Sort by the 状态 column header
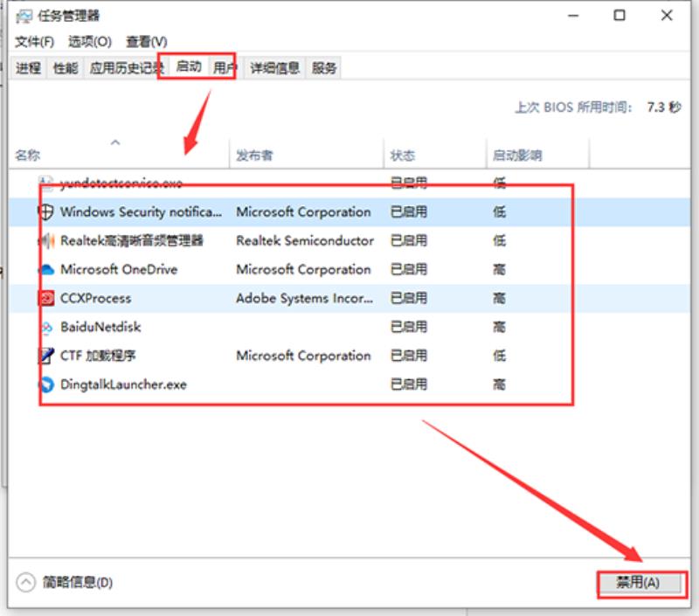 pyautogui.click(x=435, y=156)
